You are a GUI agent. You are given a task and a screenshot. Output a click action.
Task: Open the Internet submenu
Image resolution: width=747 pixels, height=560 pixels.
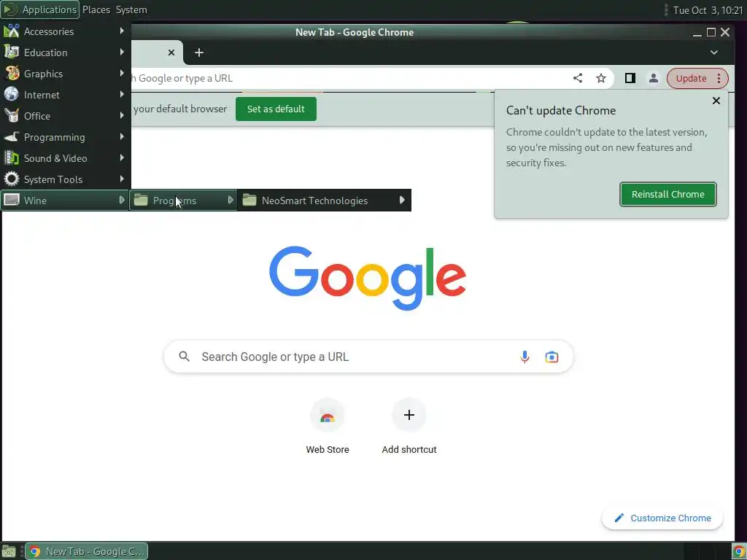[x=65, y=95]
